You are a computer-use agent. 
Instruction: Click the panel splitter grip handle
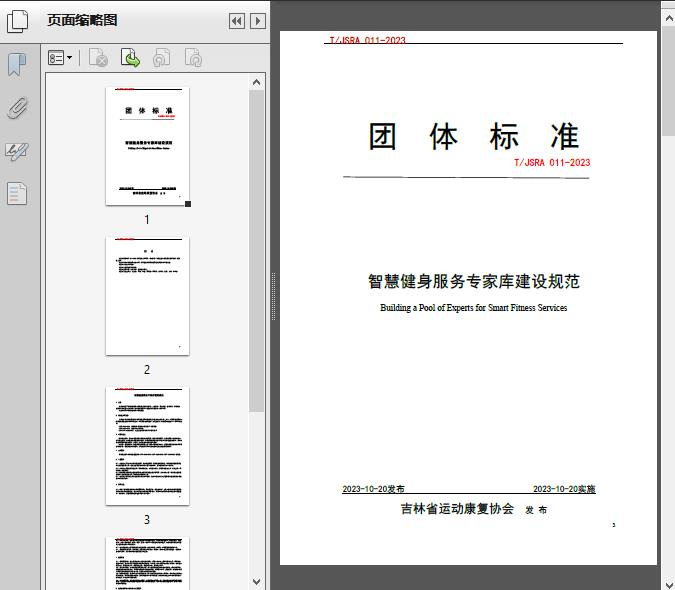click(273, 297)
